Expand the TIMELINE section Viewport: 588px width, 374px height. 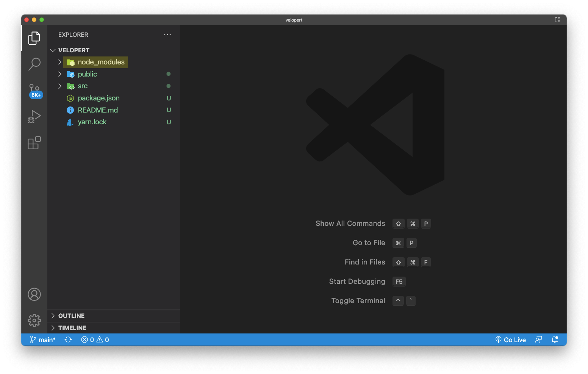(114, 328)
